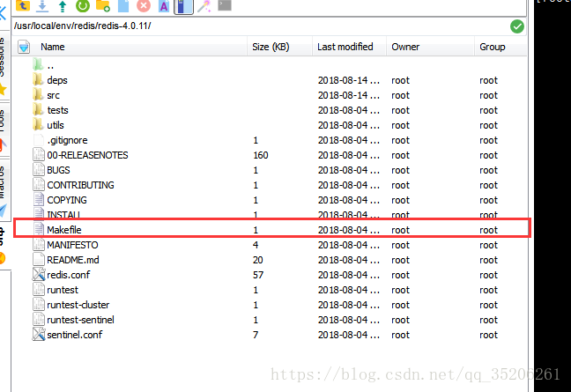Click size 20 of README.md

click(x=258, y=260)
